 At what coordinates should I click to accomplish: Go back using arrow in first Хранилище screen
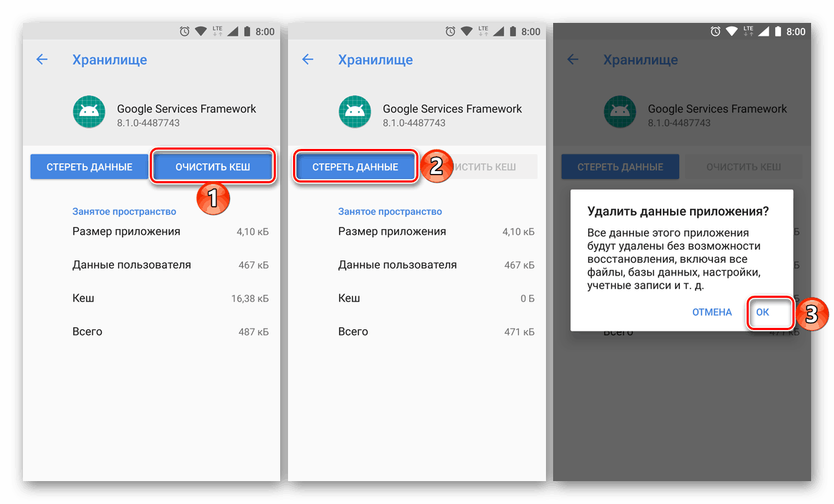42,59
